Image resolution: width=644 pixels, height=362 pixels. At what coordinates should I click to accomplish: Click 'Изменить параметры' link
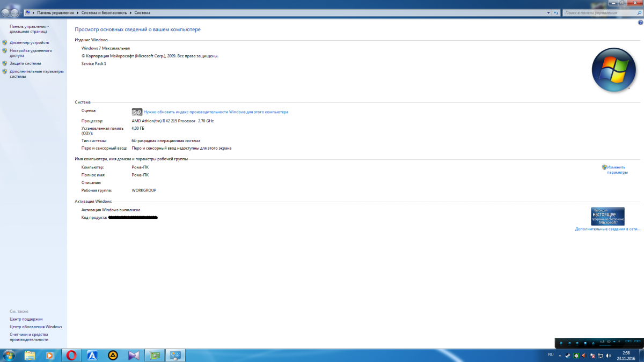pos(617,169)
